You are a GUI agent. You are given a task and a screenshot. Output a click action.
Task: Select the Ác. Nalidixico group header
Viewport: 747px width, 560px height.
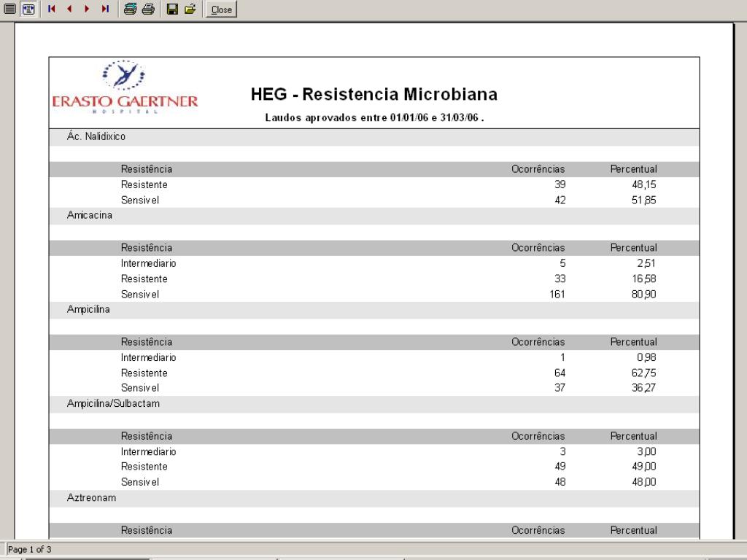point(374,136)
